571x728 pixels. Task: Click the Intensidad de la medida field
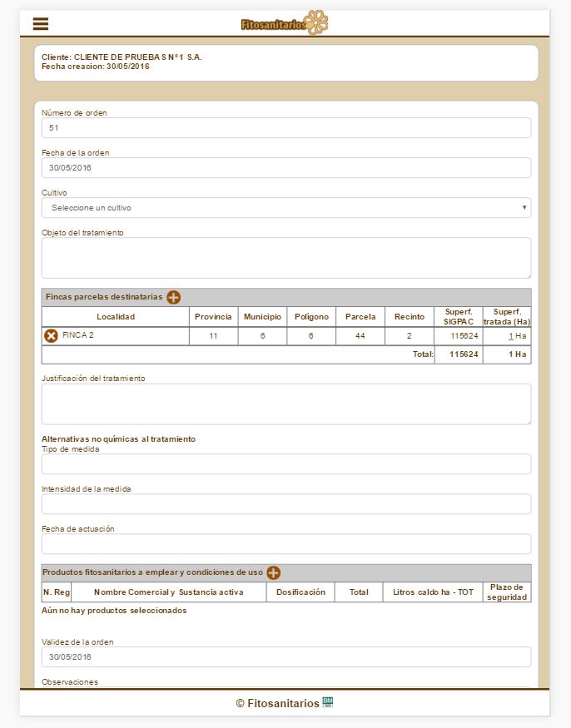tap(286, 504)
